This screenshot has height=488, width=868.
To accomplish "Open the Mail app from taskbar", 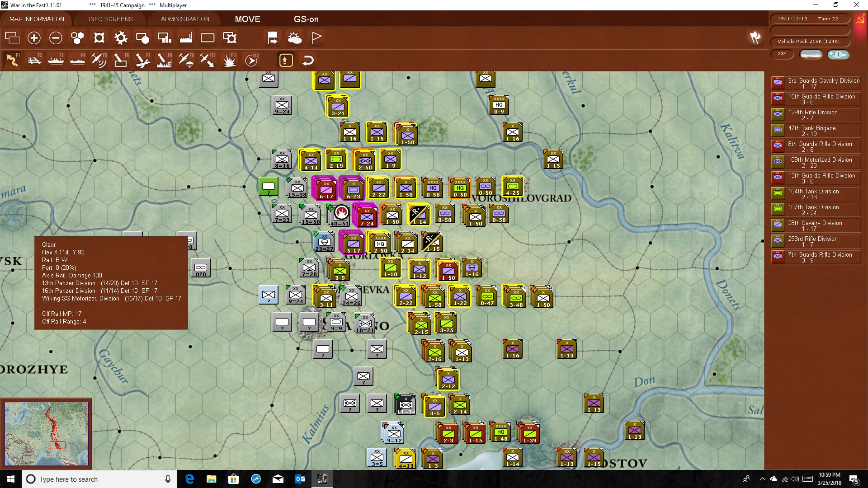I will click(278, 479).
